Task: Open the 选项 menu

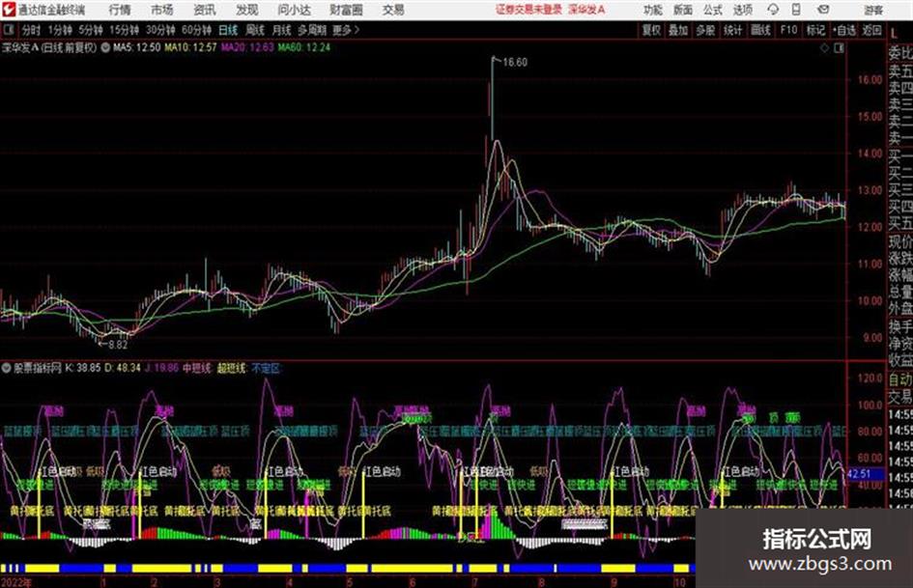Action: pyautogui.click(x=742, y=10)
